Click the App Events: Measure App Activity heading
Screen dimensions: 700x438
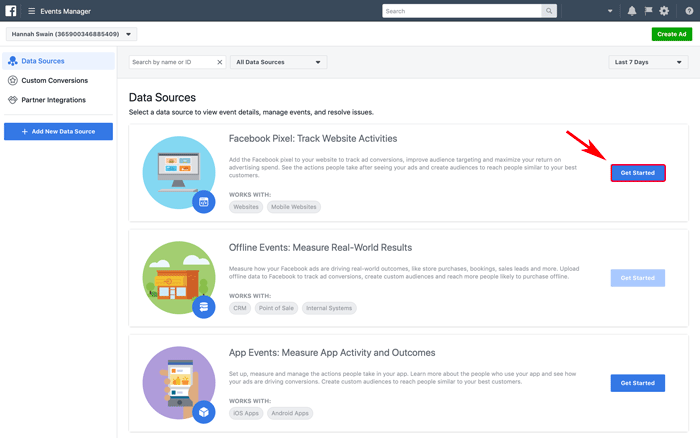(332, 353)
